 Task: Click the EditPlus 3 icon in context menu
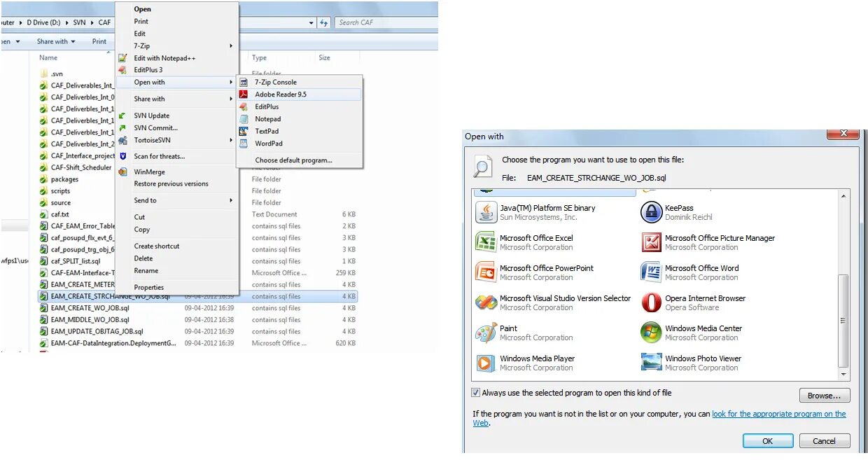(x=122, y=70)
